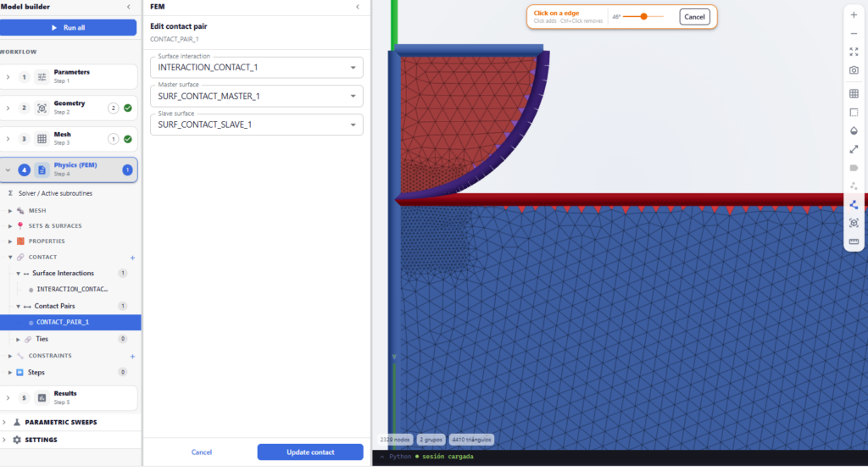Expand the CONSTRAINTS tree node

click(x=10, y=356)
